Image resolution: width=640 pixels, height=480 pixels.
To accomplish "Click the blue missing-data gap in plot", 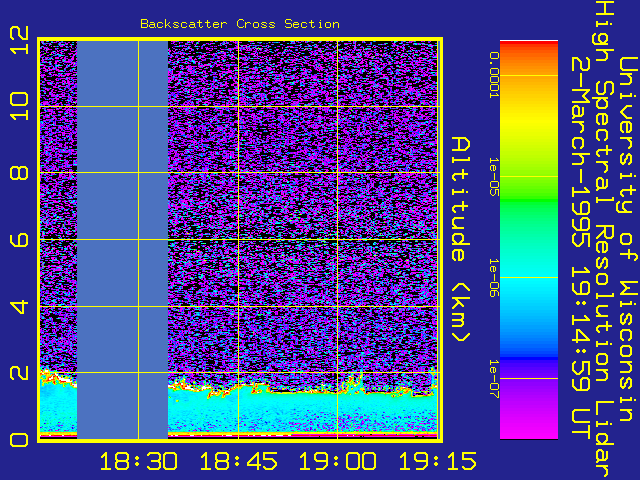I will 122,240.
